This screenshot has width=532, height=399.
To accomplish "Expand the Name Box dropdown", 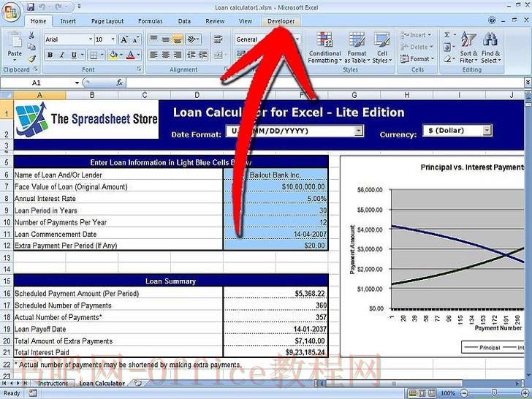I will (77, 83).
